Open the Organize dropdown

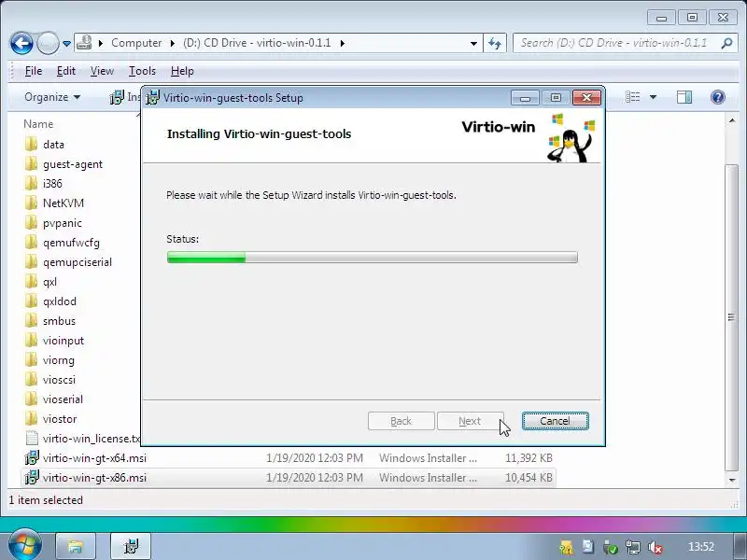coord(52,97)
